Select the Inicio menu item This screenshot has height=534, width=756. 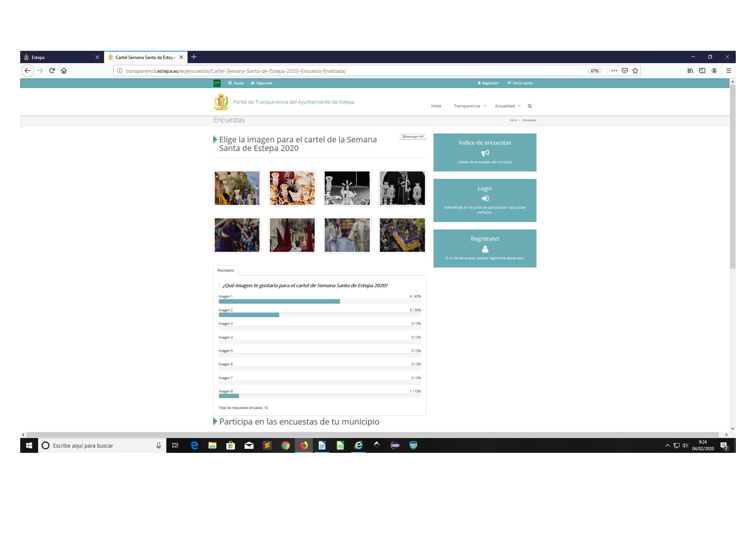tap(436, 106)
